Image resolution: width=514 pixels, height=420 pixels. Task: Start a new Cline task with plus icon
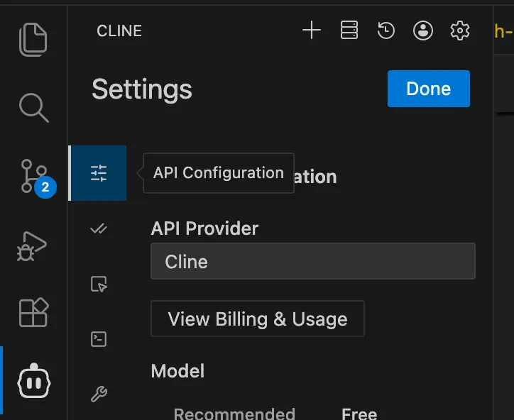[312, 30]
